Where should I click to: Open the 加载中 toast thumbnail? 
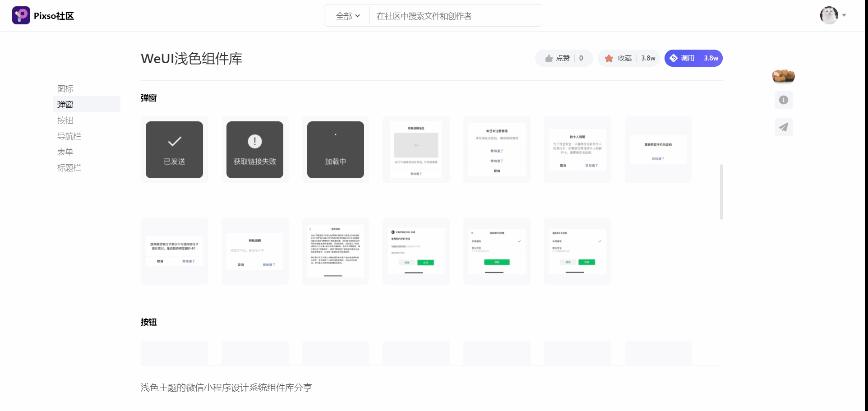336,150
